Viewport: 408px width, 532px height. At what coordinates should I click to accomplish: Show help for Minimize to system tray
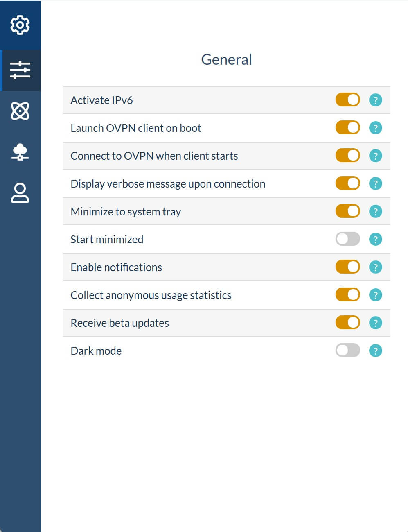[375, 211]
